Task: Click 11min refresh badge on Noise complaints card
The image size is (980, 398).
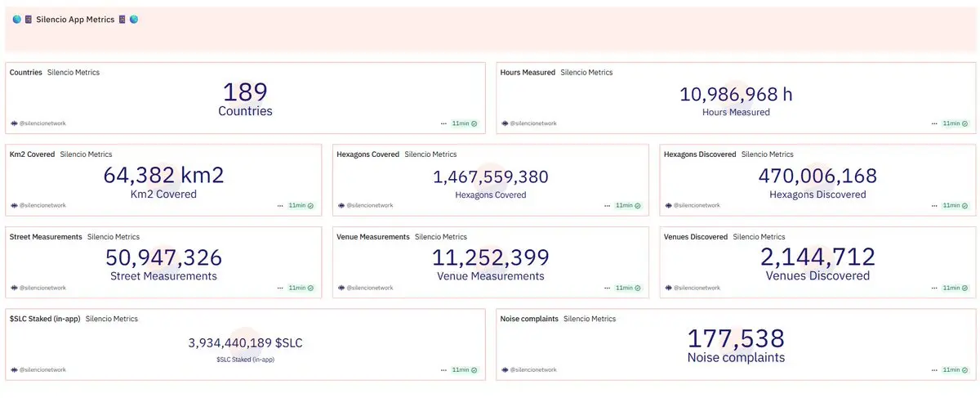Action: pos(955,370)
